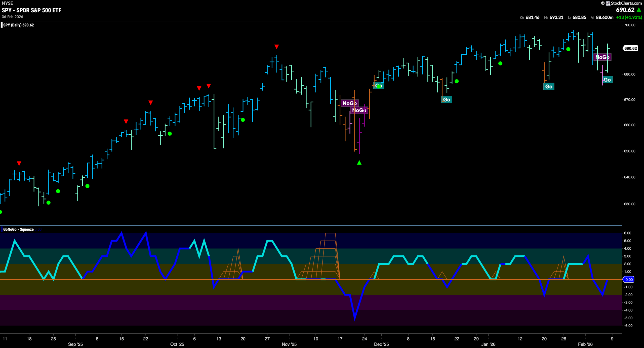Click the red triangle above the October 7 bar
The width and height of the screenshot is (644, 348).
pyautogui.click(x=199, y=88)
